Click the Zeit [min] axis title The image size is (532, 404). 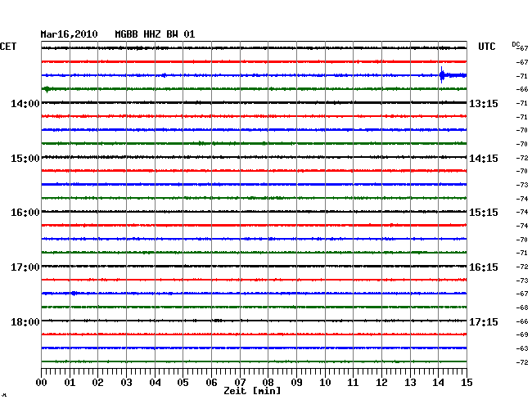point(252,391)
